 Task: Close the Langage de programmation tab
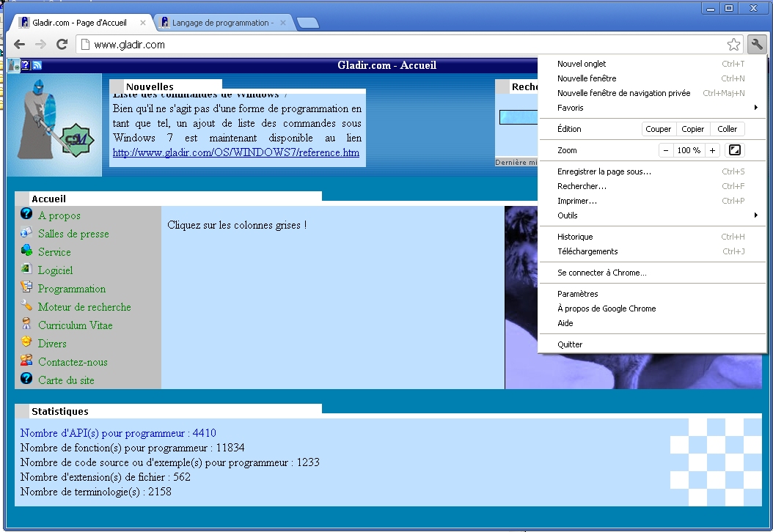(283, 23)
